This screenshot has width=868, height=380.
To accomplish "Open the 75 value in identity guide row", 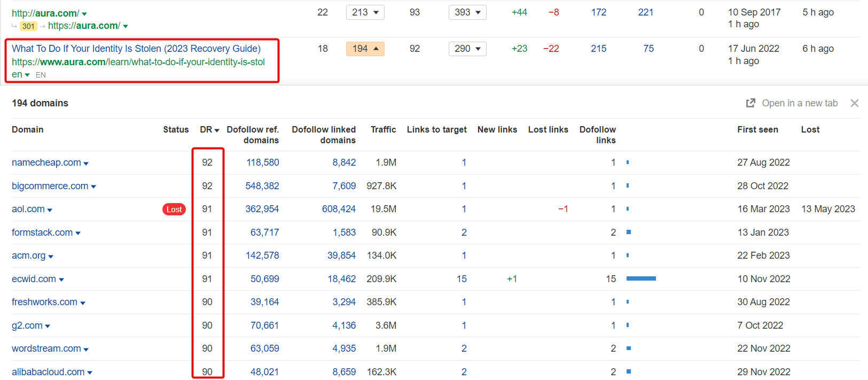I will tap(648, 49).
